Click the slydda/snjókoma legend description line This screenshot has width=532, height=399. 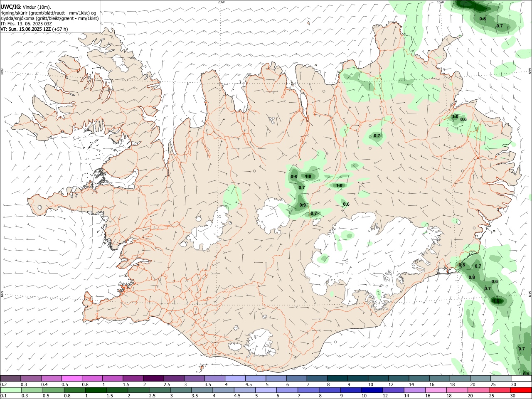click(49, 18)
